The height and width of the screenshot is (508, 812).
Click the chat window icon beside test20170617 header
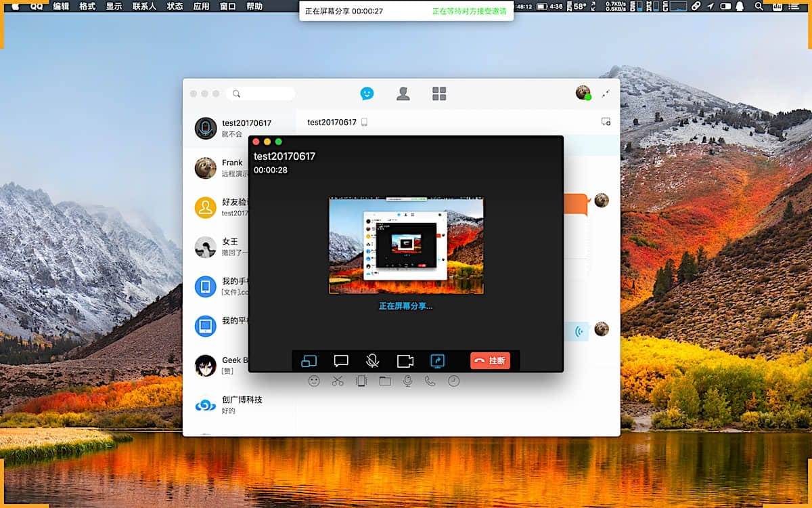(606, 122)
